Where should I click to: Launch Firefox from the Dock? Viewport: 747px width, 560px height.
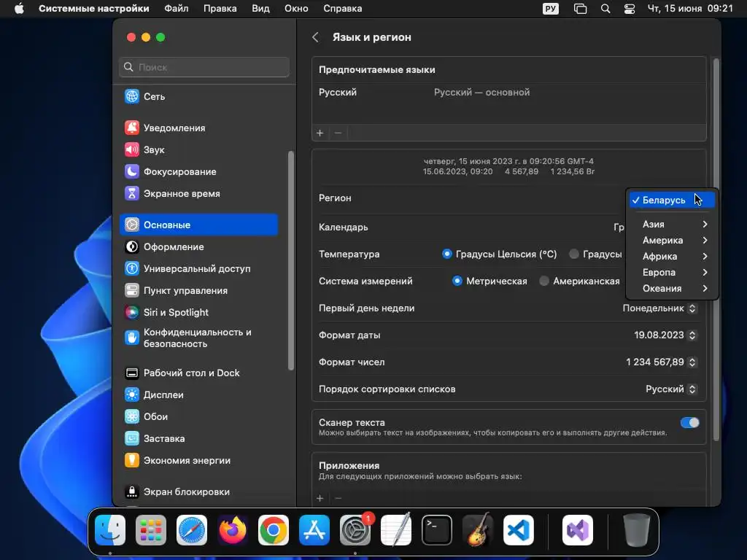233,530
